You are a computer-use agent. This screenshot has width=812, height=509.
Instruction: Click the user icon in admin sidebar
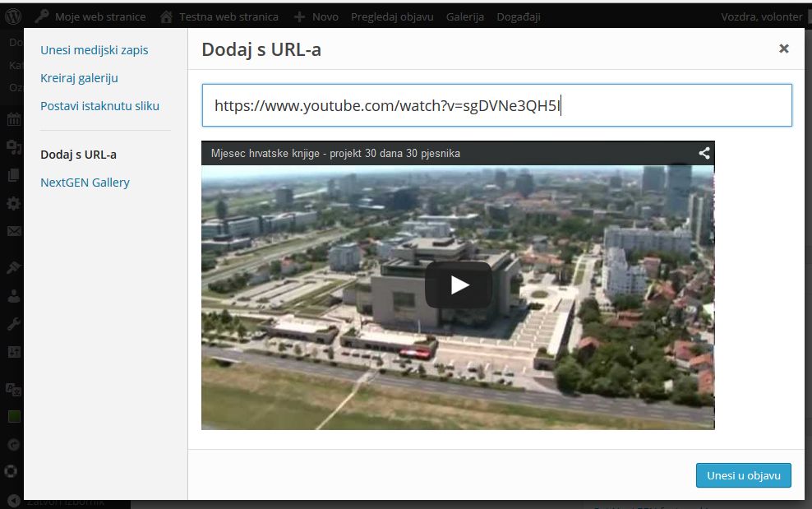click(13, 296)
